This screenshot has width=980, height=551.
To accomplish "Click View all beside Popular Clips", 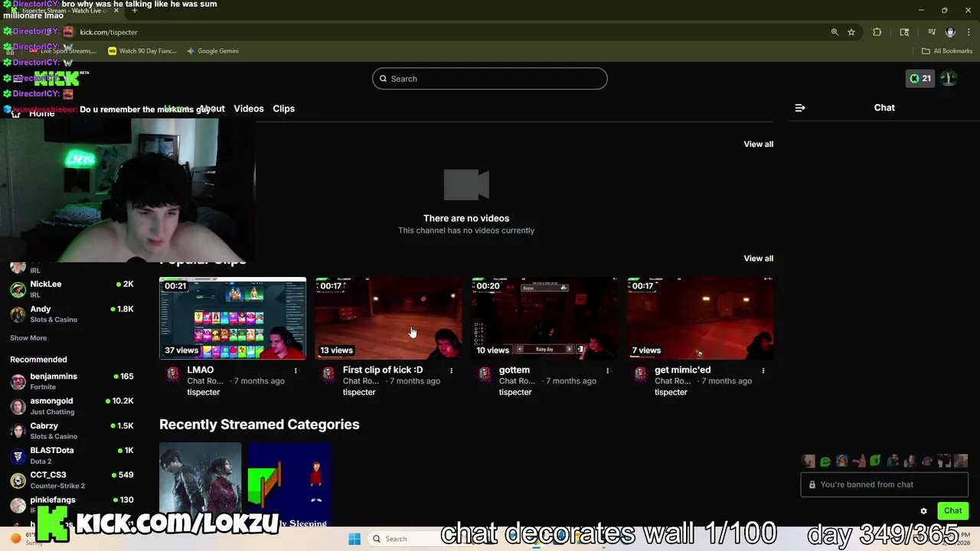I will coord(759,258).
